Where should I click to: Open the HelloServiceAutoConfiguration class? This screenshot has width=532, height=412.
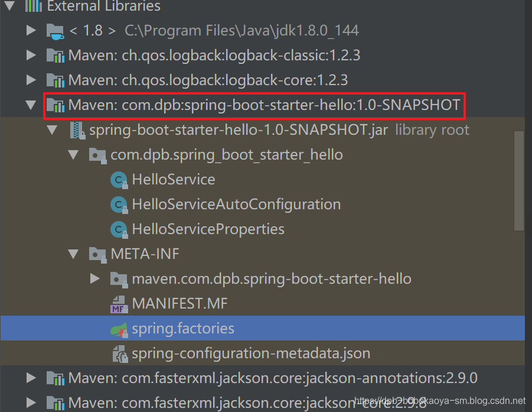[x=236, y=205]
